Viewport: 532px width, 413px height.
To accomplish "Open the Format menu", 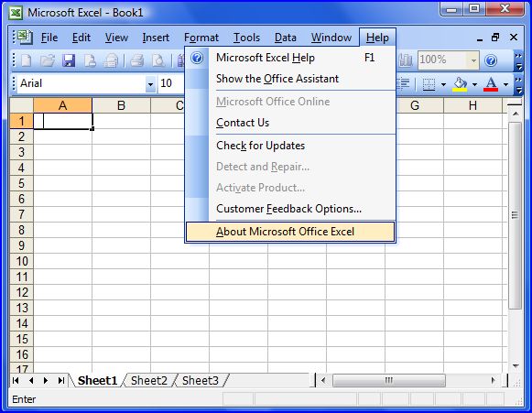I will [201, 38].
